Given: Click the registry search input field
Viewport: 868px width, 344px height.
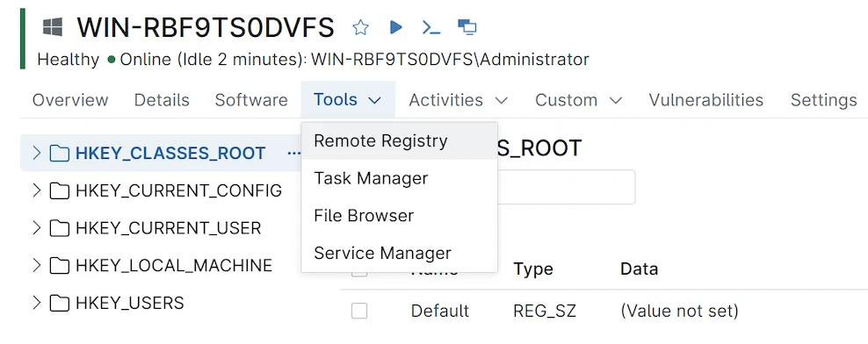Looking at the screenshot, I should point(566,187).
